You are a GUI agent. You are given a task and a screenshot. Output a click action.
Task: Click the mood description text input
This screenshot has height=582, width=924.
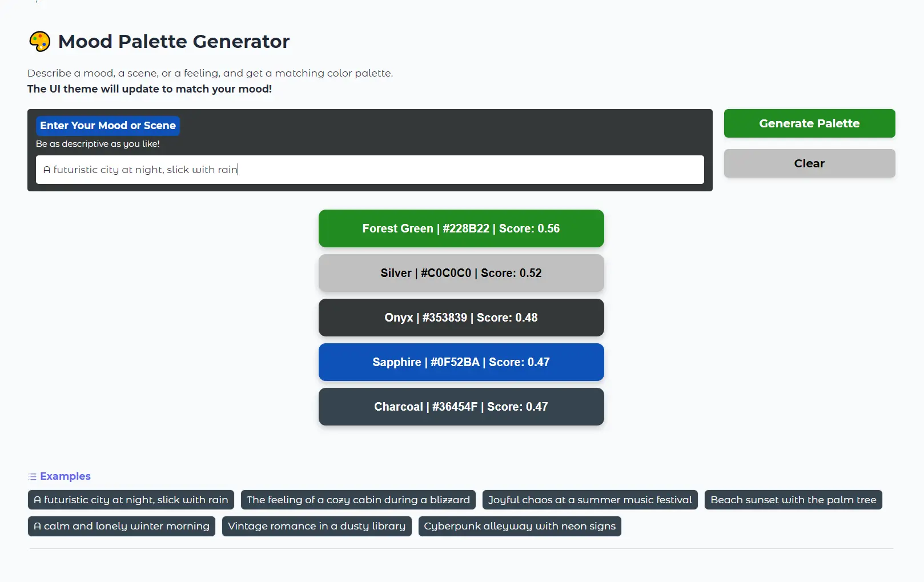(369, 170)
